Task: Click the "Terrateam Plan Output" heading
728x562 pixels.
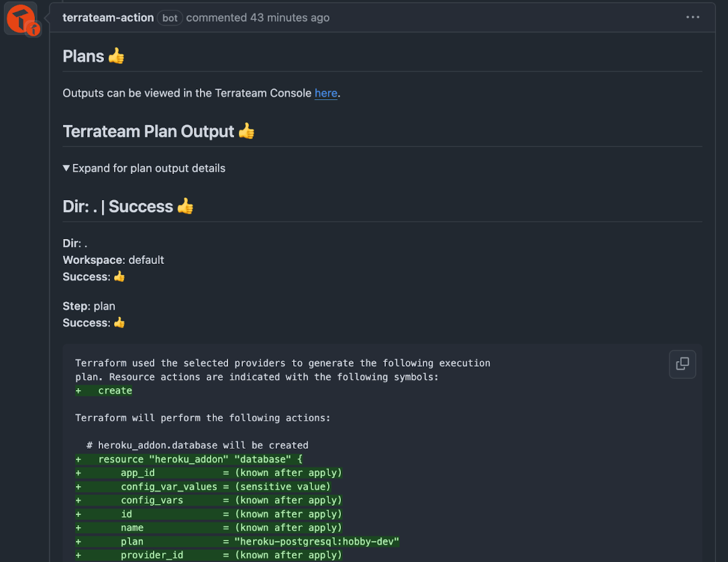Action: [x=148, y=132]
